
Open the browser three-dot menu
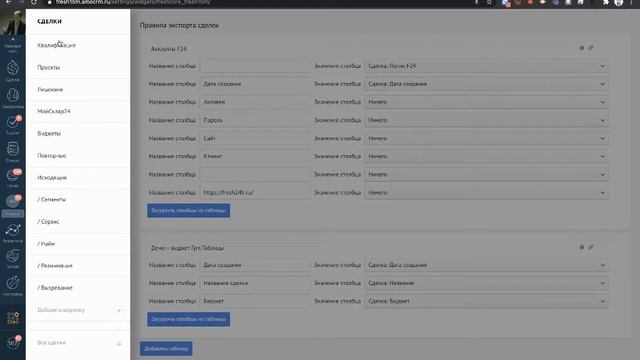[x=631, y=2]
